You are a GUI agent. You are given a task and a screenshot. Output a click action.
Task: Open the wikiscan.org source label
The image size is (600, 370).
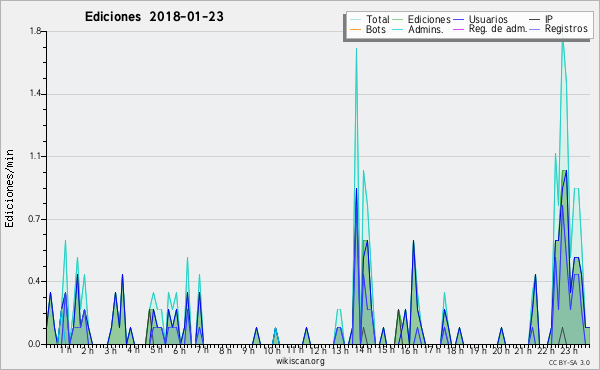[x=300, y=361]
